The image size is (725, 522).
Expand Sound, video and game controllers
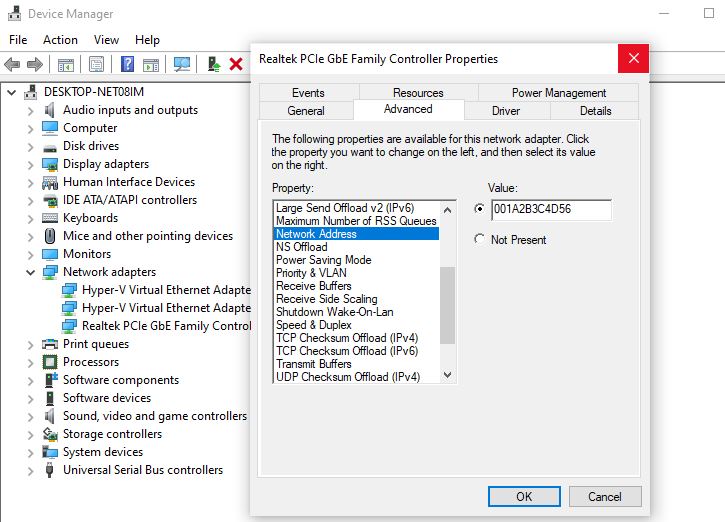[x=31, y=417]
